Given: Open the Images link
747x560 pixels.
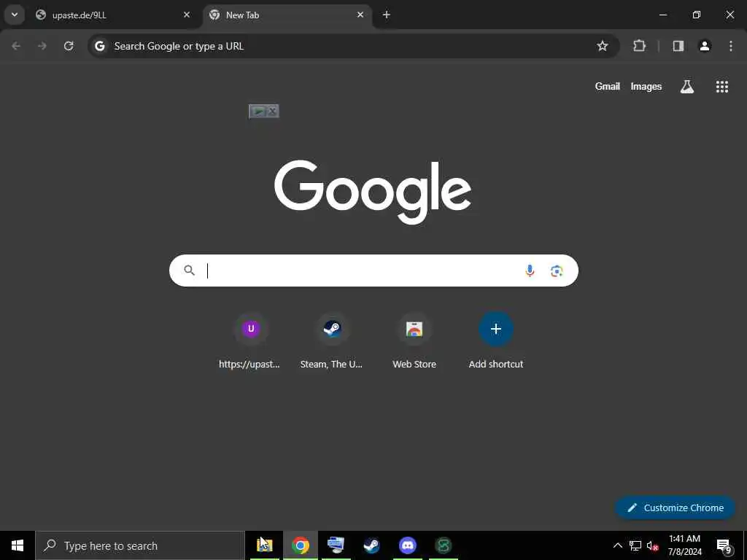Looking at the screenshot, I should [646, 86].
